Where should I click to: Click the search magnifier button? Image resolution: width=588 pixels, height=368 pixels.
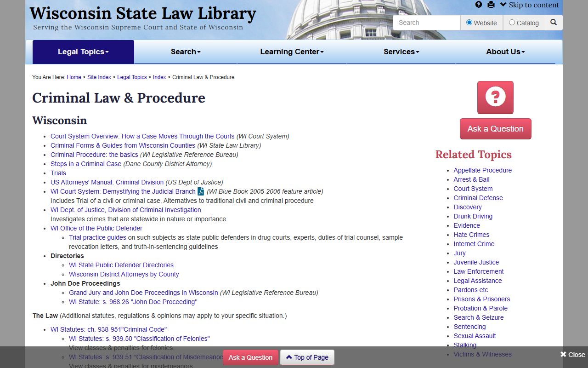(554, 22)
